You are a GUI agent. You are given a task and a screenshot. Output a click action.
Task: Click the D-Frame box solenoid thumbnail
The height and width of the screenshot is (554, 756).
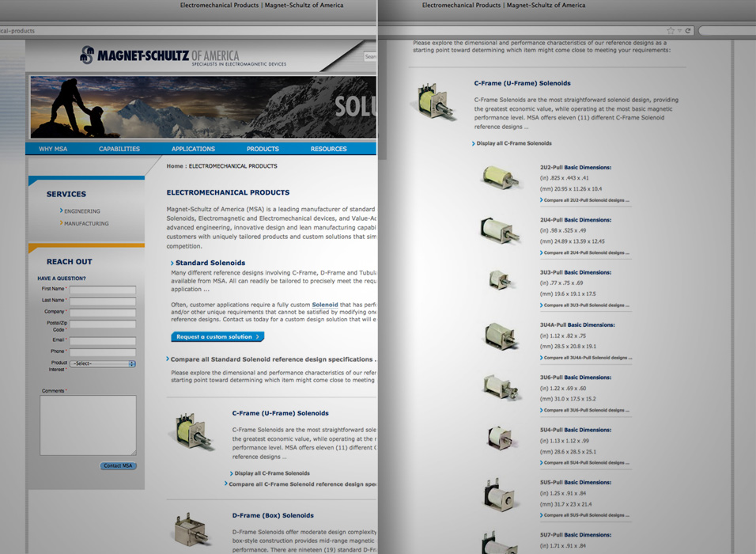click(x=191, y=531)
